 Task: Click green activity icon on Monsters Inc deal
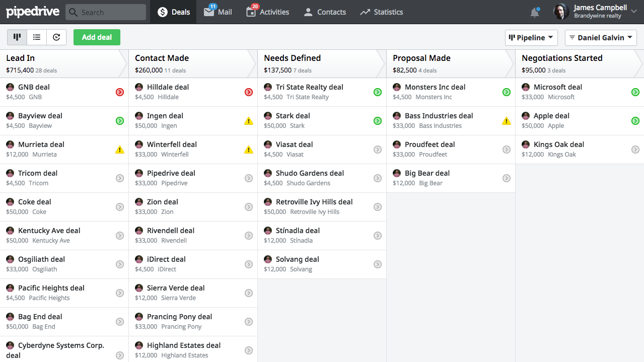click(507, 92)
